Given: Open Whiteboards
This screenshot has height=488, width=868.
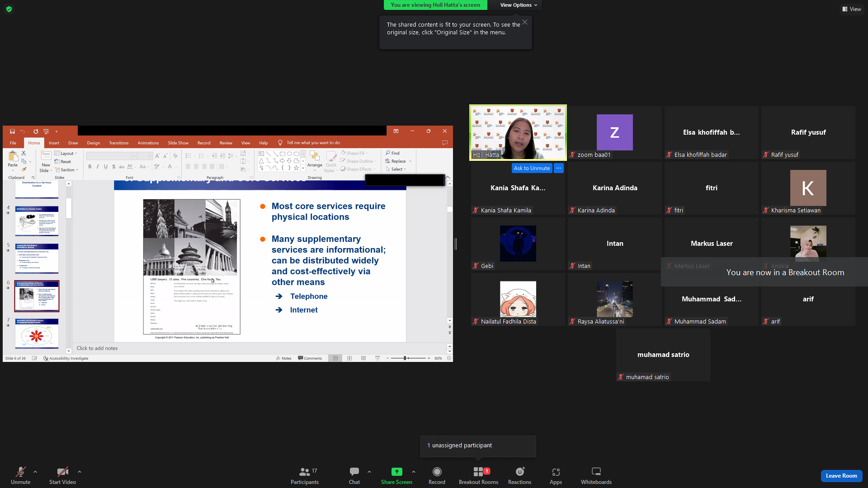Looking at the screenshot, I should (x=596, y=475).
